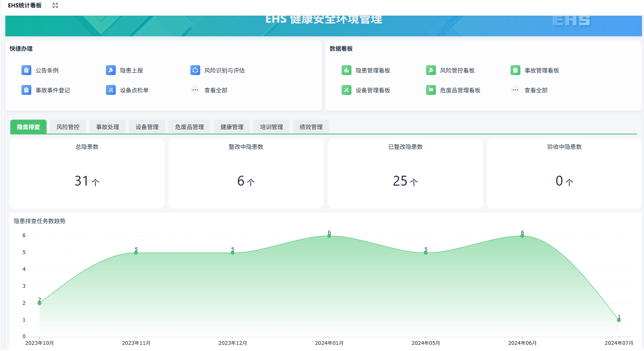This screenshot has height=351, width=644.
Task: Click the 隐患管理看板 bar-chart icon
Action: pyautogui.click(x=347, y=70)
